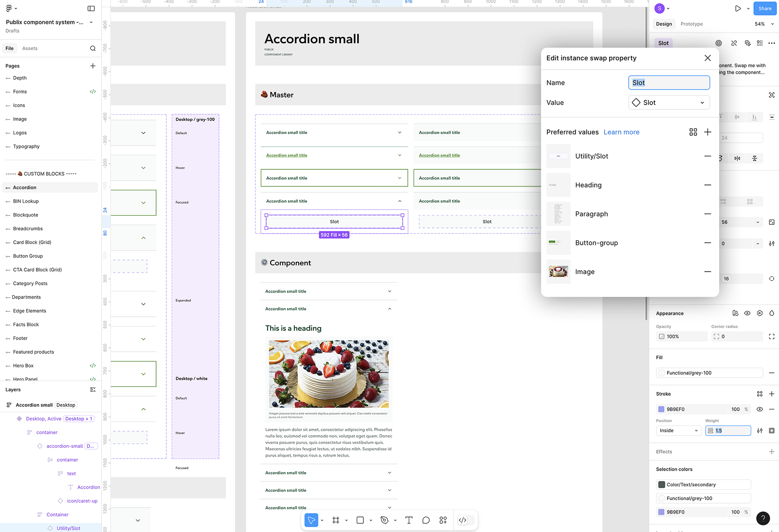The image size is (779, 532).
Task: Remove Image from preferred values
Action: pyautogui.click(x=708, y=272)
